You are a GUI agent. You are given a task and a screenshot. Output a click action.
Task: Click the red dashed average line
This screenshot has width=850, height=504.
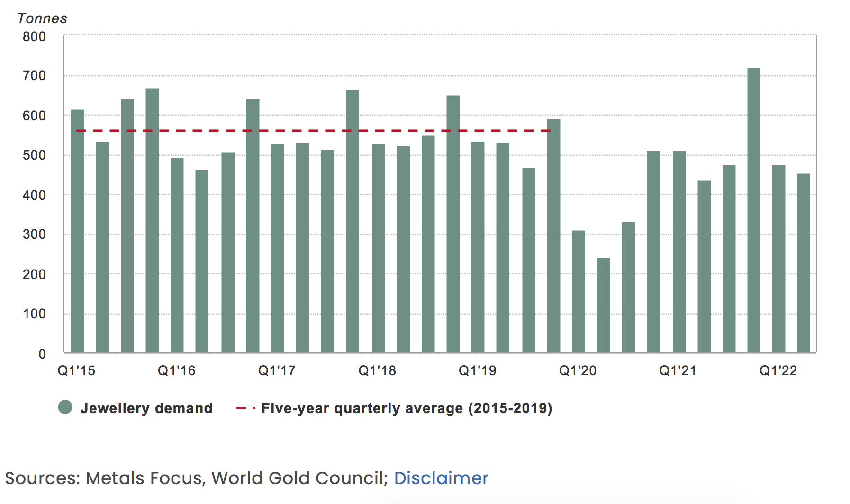click(x=313, y=131)
